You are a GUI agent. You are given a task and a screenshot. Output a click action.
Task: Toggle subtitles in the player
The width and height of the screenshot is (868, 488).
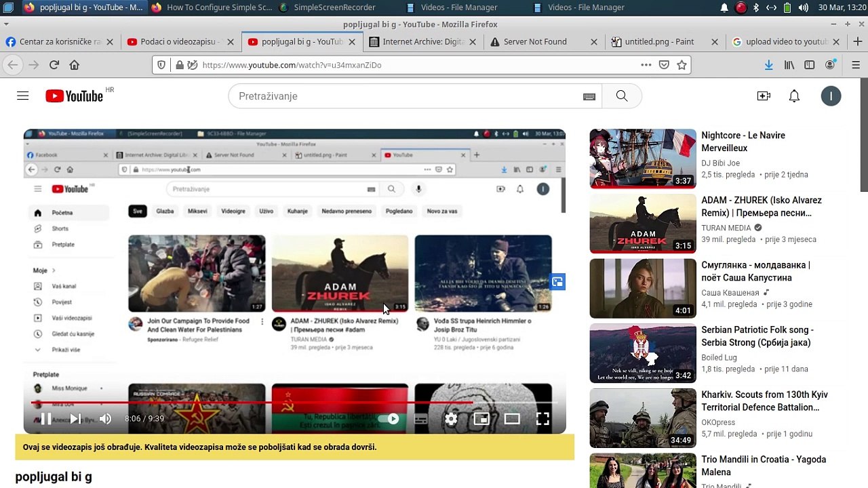[420, 419]
